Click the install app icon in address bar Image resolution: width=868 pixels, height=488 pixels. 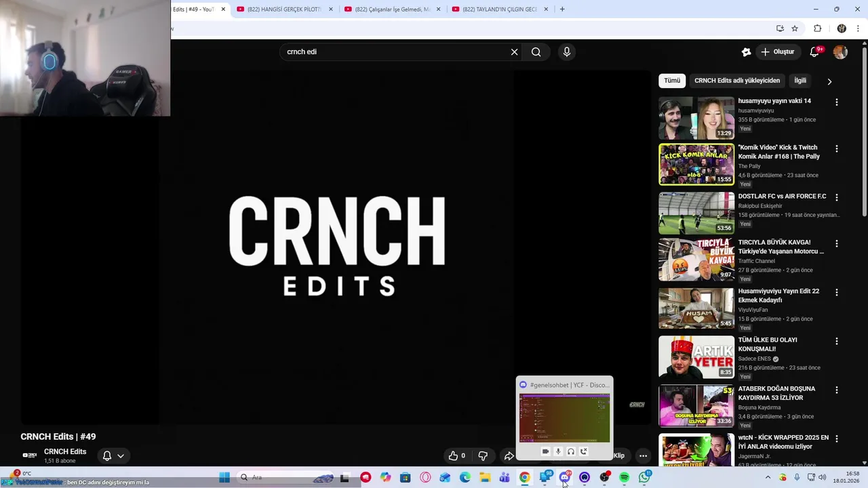(x=780, y=28)
